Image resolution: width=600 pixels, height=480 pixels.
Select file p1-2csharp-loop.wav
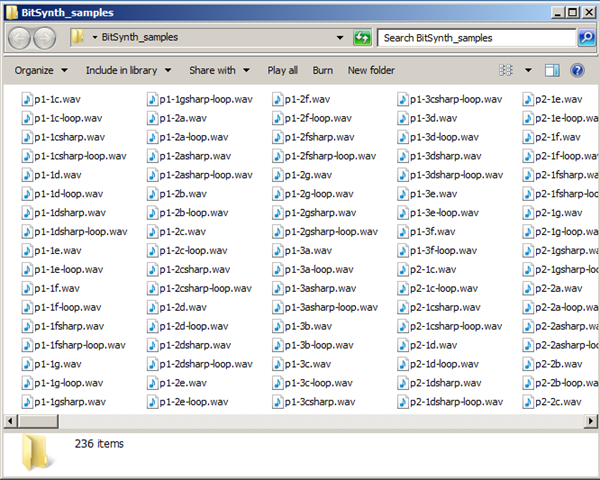[x=200, y=288]
